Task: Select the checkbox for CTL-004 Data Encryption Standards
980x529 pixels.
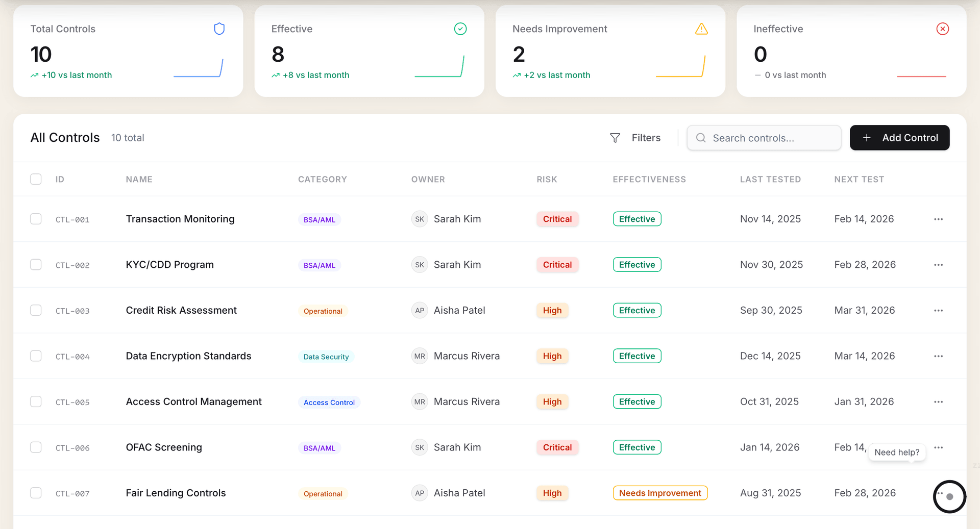Action: click(x=36, y=356)
